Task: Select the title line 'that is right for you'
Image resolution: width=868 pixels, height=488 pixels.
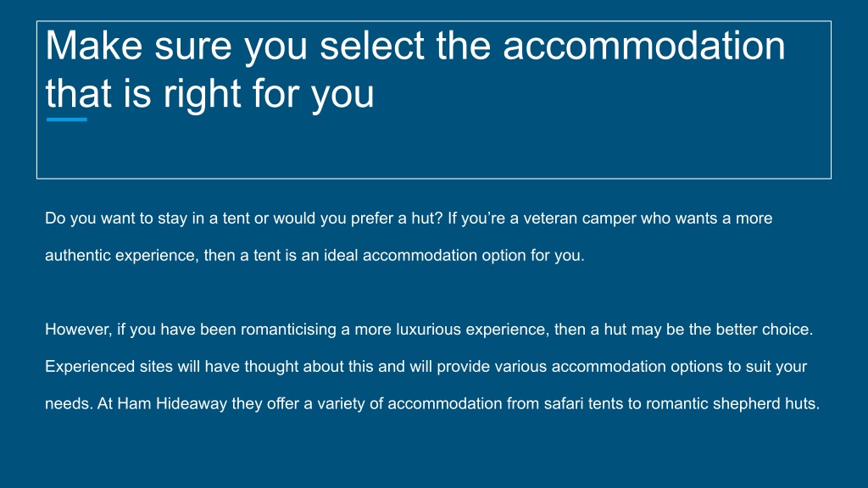Action: coord(210,93)
